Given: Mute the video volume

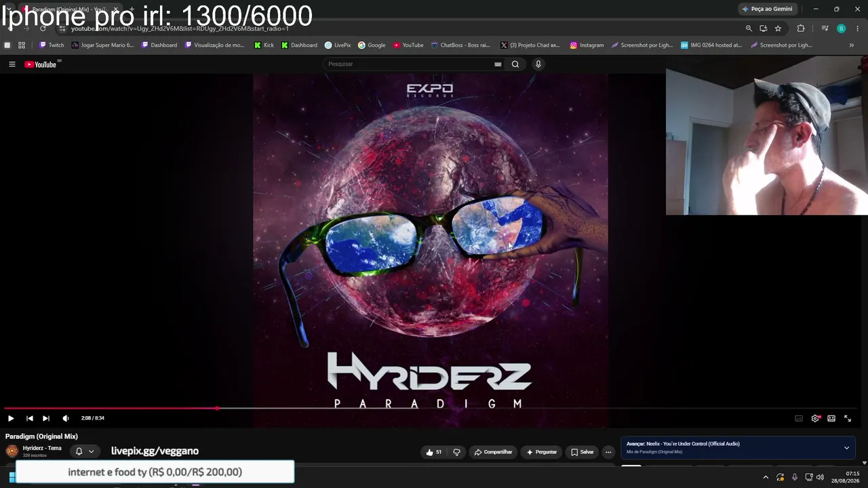Looking at the screenshot, I should click(x=66, y=418).
